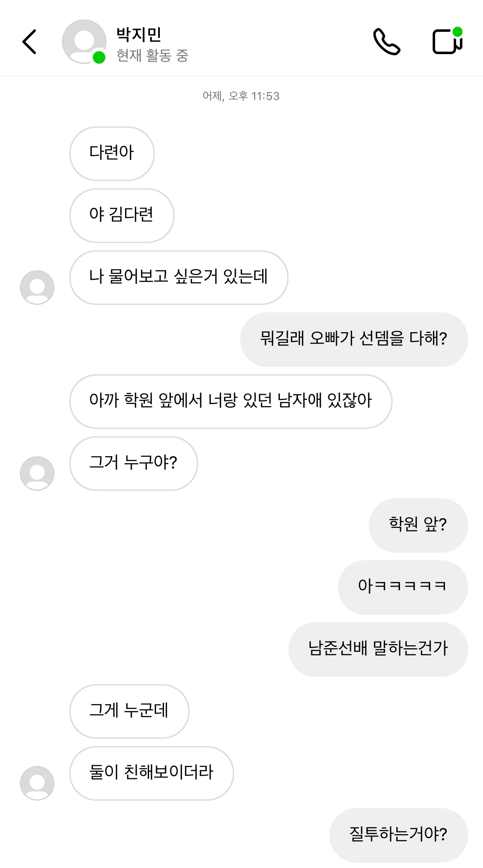Tap the '뭐길래 오빠가 선뎀을 다해?' message
Screen dimensions: 483x868
coord(354,340)
